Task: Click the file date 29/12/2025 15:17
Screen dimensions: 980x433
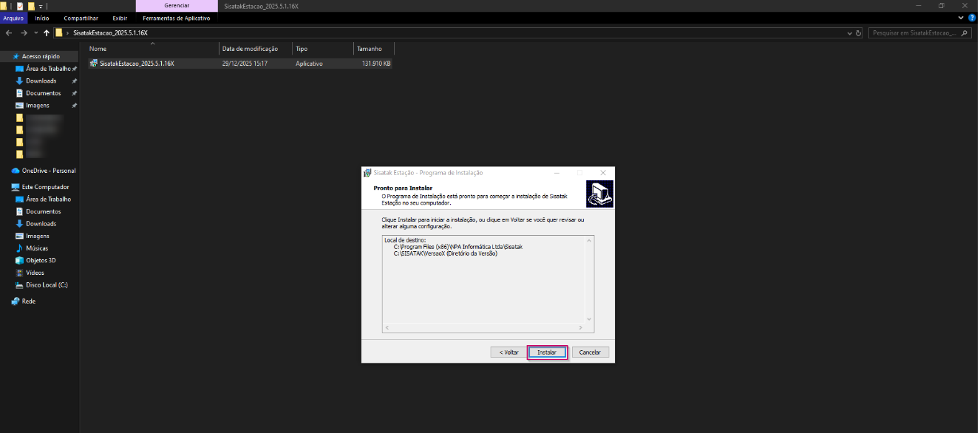Action: coord(245,64)
